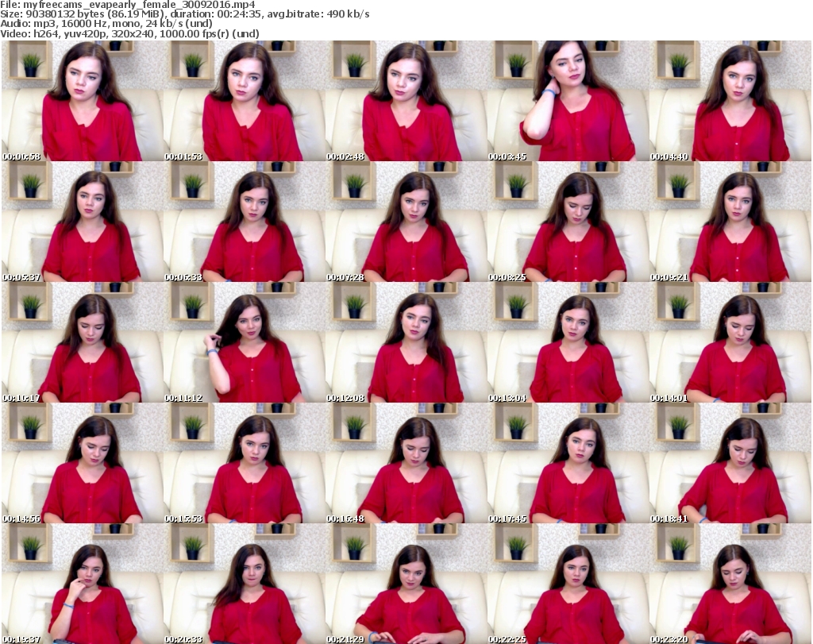Screen dimensions: 813x644
Task: Pick the frame timestamped 00:10:17
Action: click(83, 342)
